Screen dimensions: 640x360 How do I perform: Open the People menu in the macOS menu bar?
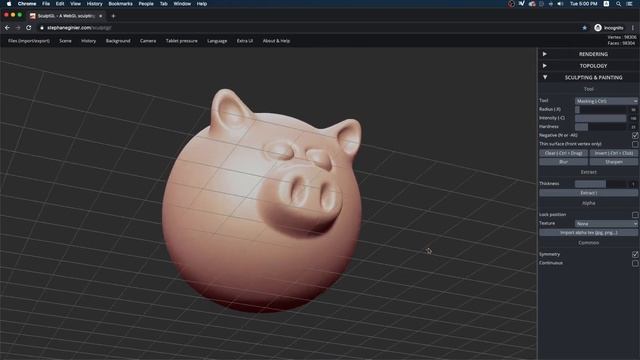pos(146,4)
